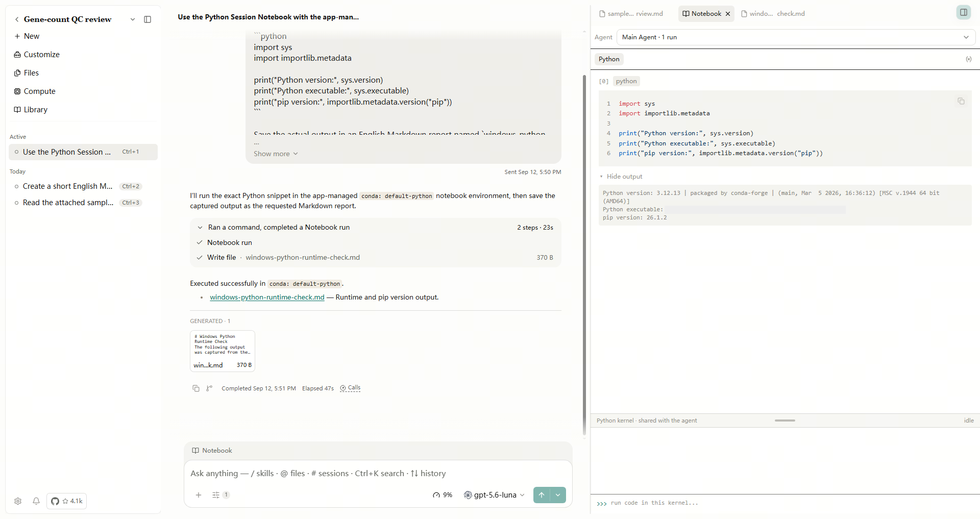Select the Python kernel tab
The image size is (980, 519).
(x=609, y=59)
